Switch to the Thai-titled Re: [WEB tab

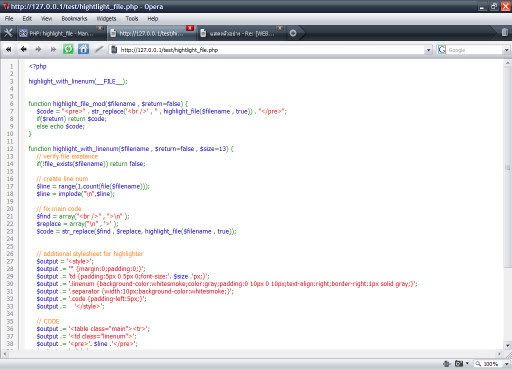(241, 33)
